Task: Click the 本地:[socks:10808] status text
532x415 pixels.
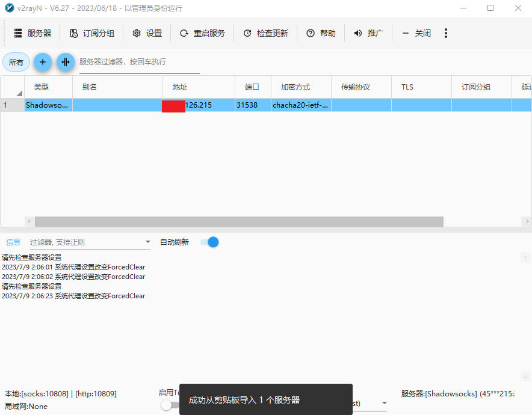Action: coord(60,394)
